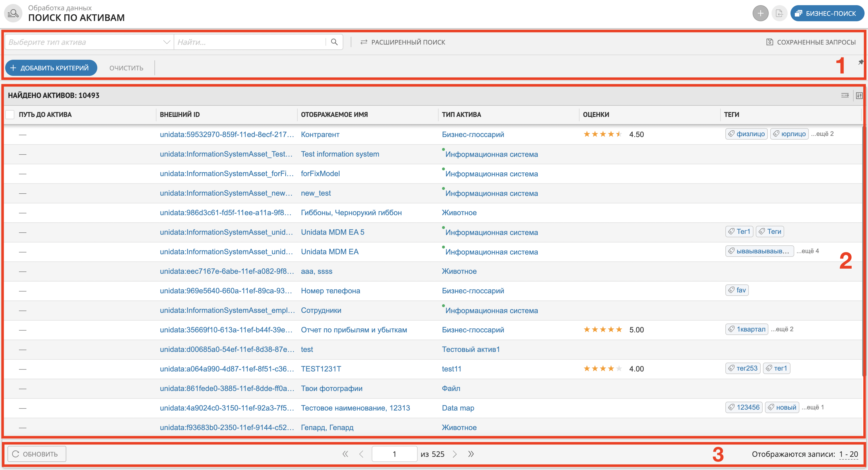Click ДОБАВИТЬ КРИТЕРИЙ button
This screenshot has width=868, height=470.
[x=50, y=67]
